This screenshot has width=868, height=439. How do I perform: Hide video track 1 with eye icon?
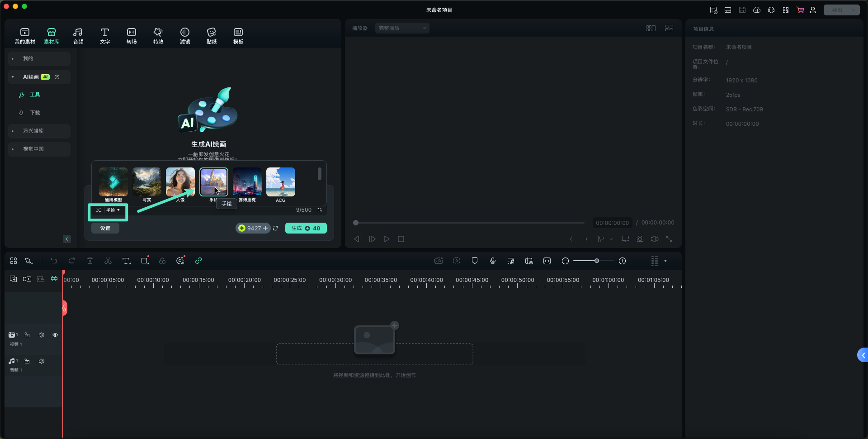pos(55,335)
